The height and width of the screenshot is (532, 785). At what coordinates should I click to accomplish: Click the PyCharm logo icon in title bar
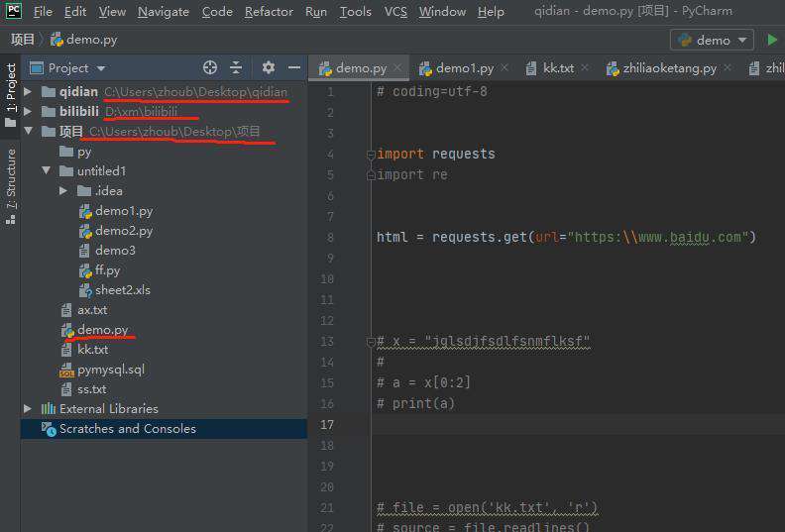pos(14,11)
